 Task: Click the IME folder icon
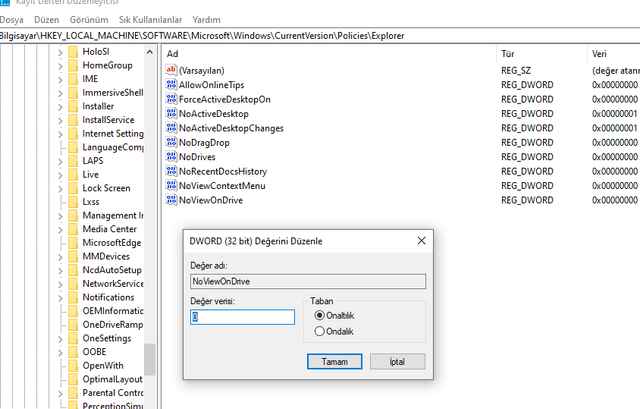coord(73,79)
